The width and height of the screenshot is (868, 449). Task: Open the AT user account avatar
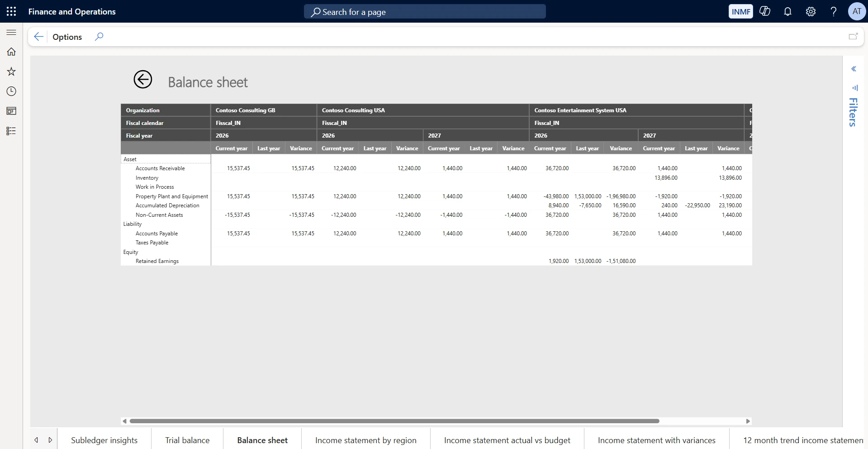tap(857, 11)
